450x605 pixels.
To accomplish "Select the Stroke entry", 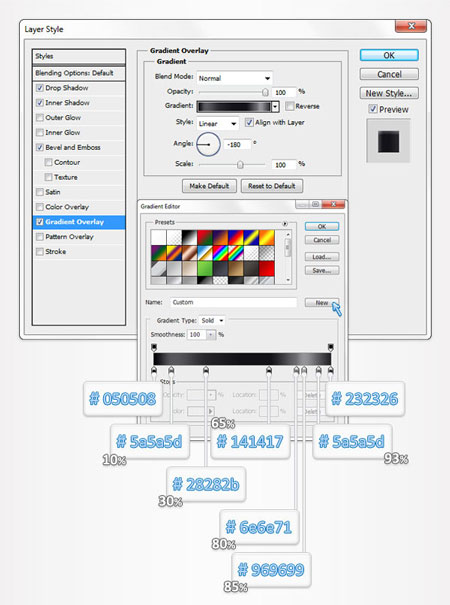I will point(79,252).
